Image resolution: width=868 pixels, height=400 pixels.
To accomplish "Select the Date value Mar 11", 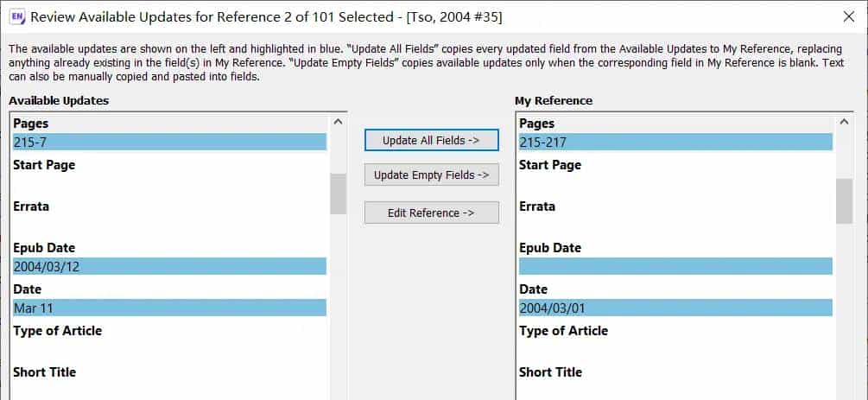I will tap(169, 308).
